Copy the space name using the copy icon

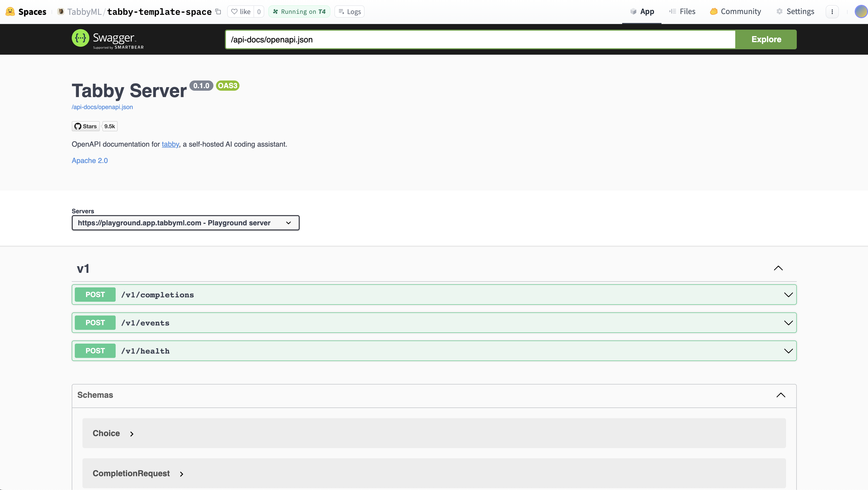click(218, 11)
